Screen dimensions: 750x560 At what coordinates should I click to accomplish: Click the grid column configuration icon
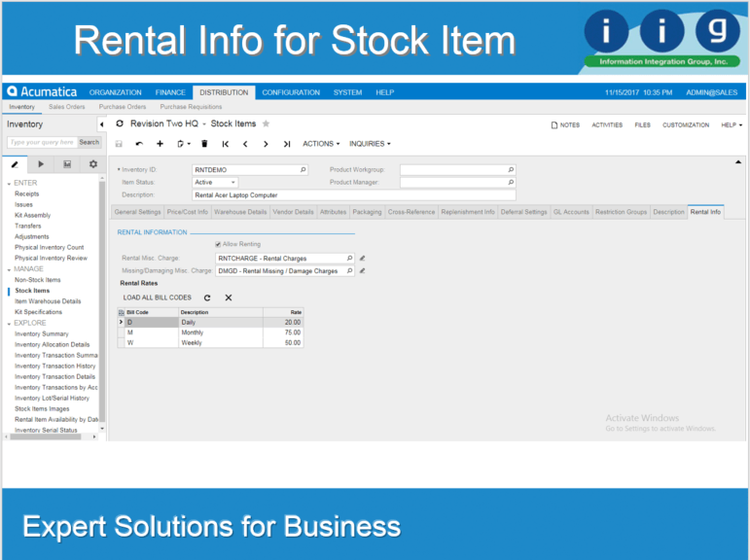point(121,312)
